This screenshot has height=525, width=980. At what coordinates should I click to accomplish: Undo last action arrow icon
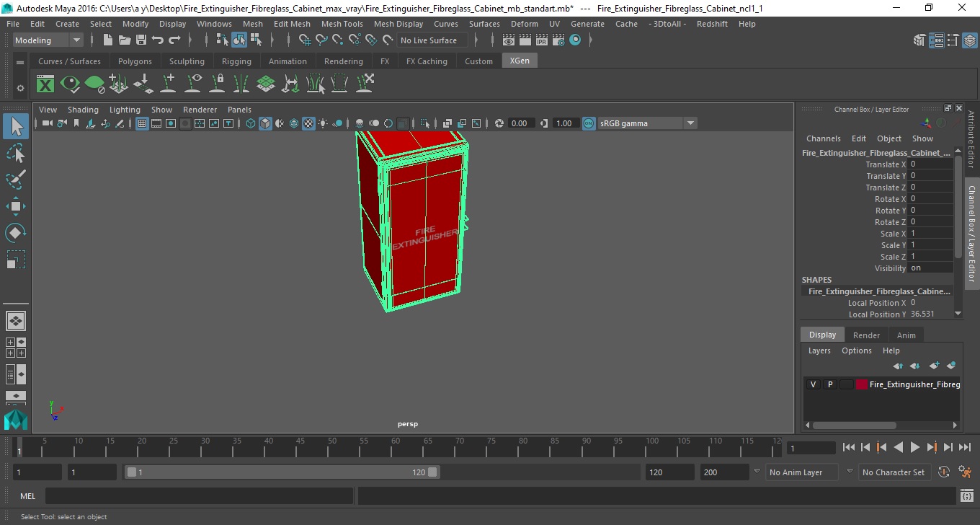pyautogui.click(x=158, y=40)
